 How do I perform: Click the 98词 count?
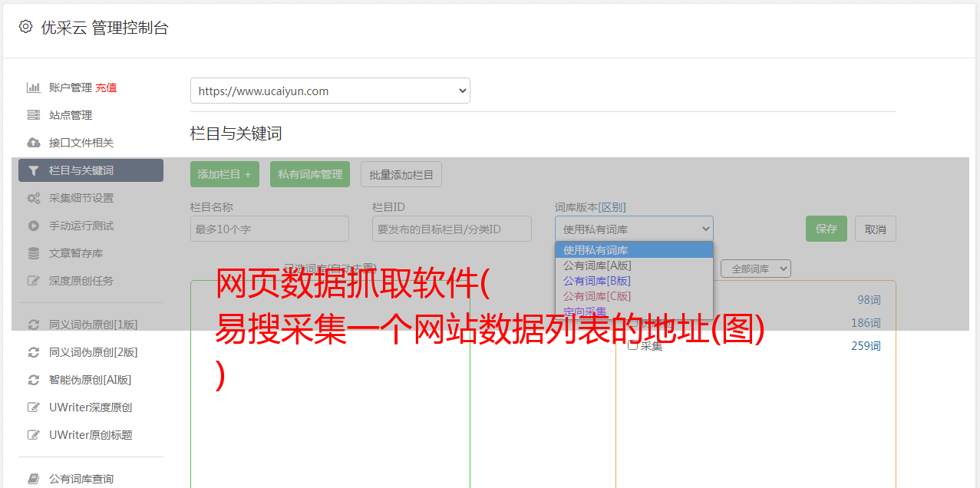point(869,300)
